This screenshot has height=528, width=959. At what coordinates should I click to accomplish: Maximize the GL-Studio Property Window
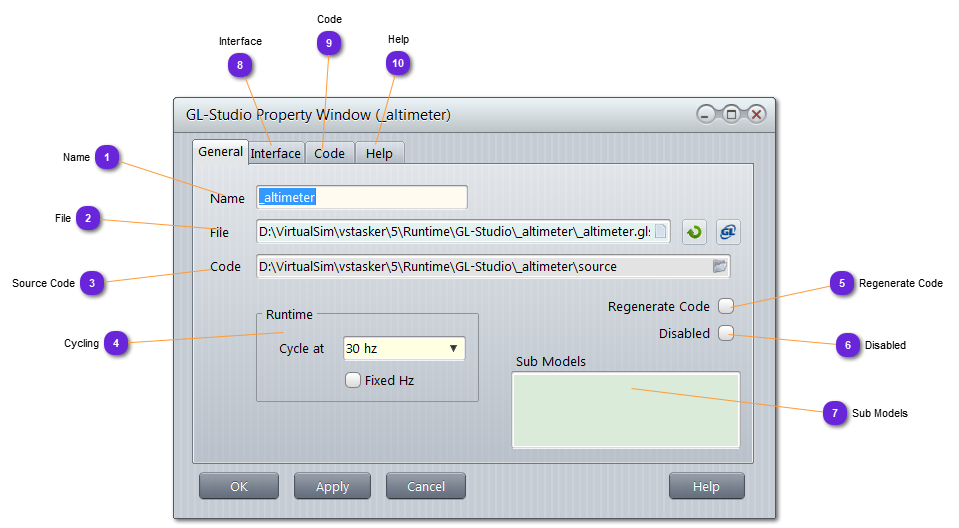tap(731, 115)
